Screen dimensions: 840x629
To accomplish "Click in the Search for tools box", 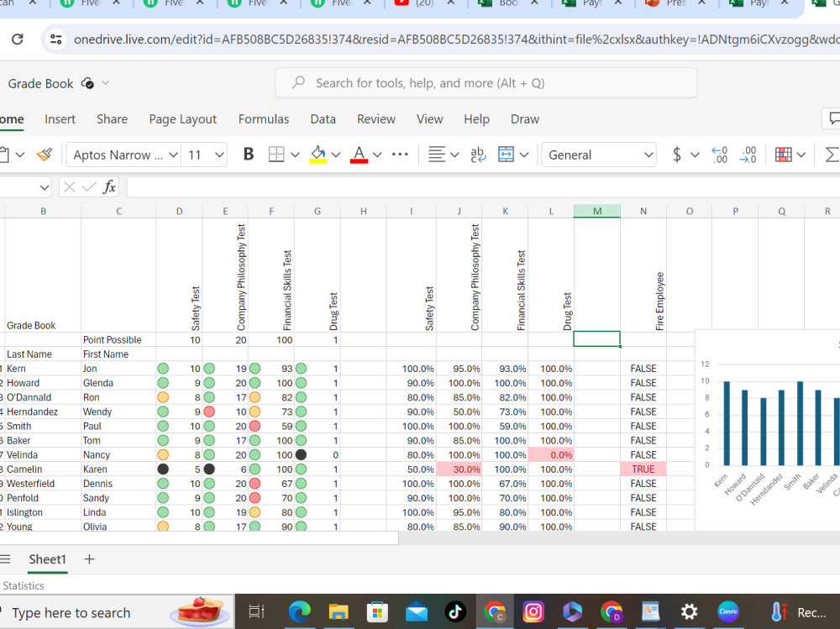I will click(486, 83).
